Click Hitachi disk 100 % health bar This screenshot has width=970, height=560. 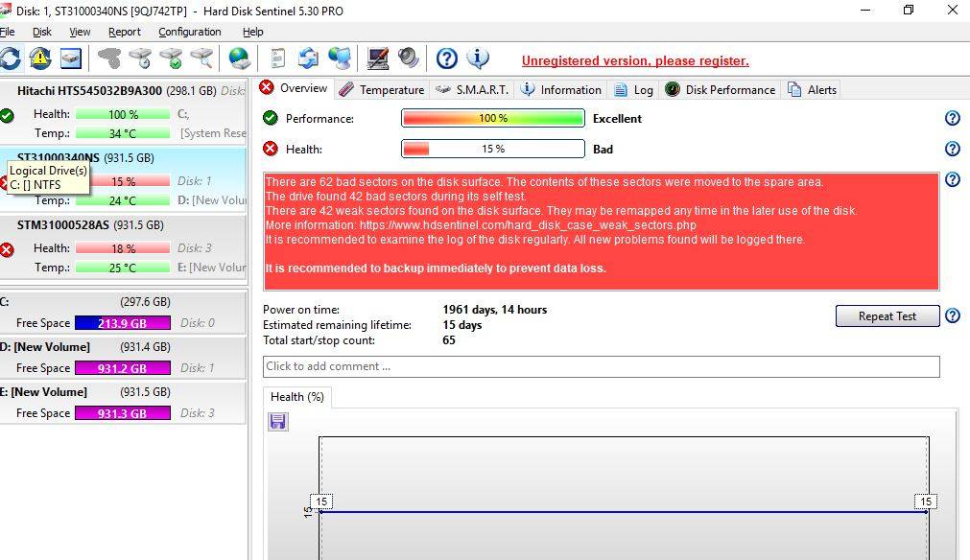(x=123, y=114)
